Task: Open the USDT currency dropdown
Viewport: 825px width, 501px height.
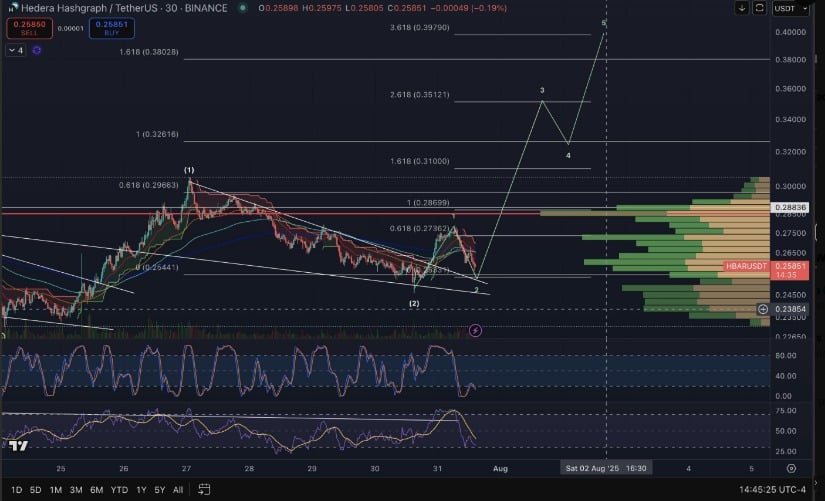Action: [790, 8]
